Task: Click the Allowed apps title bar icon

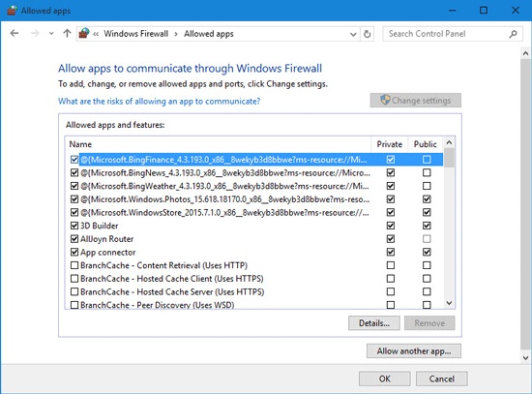Action: pos(12,11)
